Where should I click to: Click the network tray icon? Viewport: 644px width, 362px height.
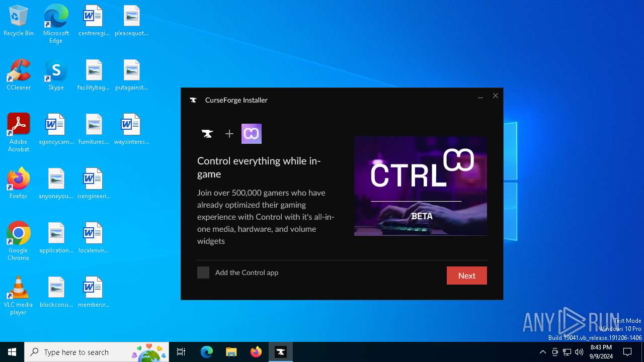click(567, 352)
